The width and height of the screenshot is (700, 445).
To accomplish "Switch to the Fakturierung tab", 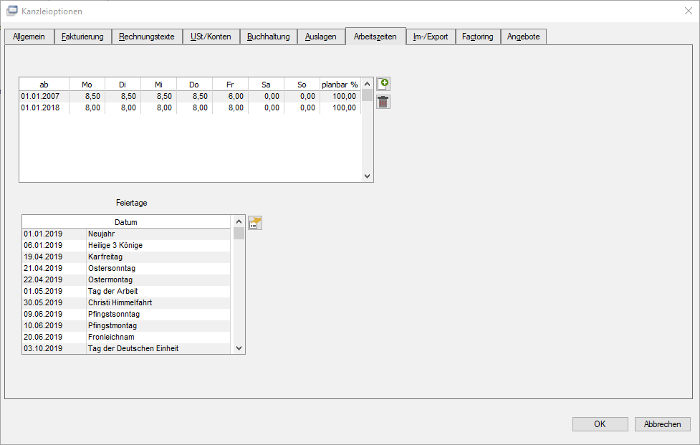I will (83, 37).
